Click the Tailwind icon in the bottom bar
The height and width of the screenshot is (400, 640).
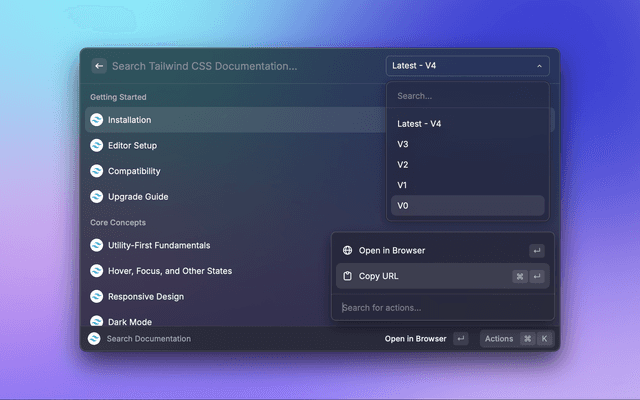94,339
